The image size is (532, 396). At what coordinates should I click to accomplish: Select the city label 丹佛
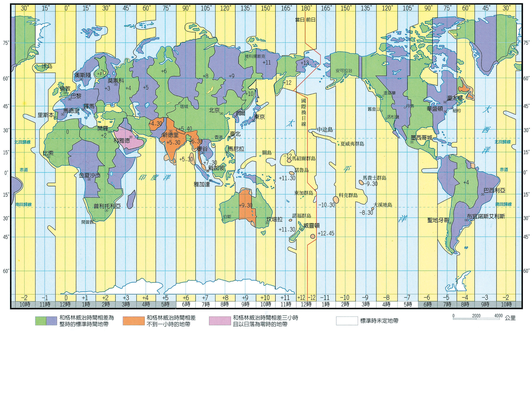tap(410, 106)
